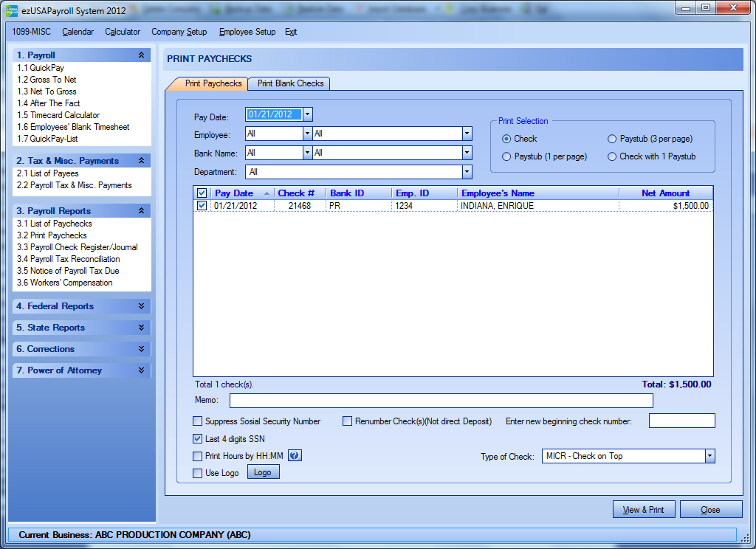Expand the State Reports section
The width and height of the screenshot is (756, 549).
coord(141,328)
